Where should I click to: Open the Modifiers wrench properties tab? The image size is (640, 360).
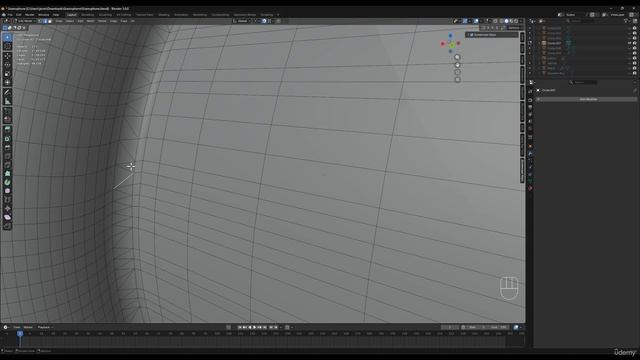[x=530, y=154]
